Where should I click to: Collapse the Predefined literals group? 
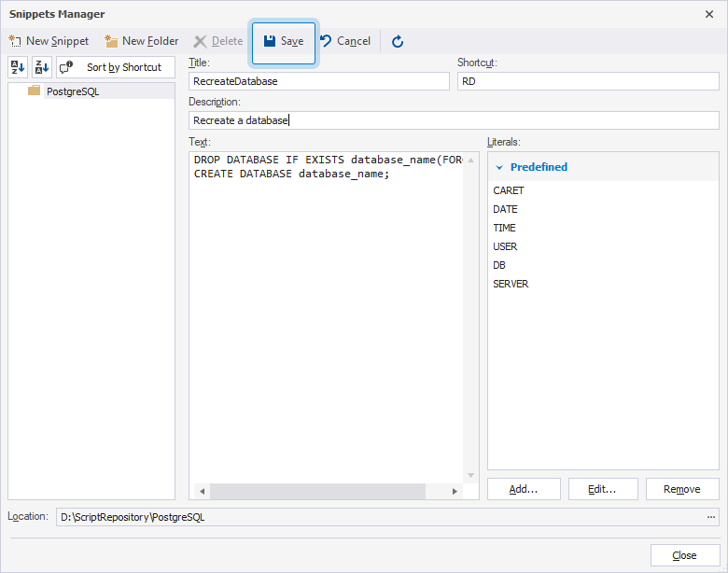(499, 167)
